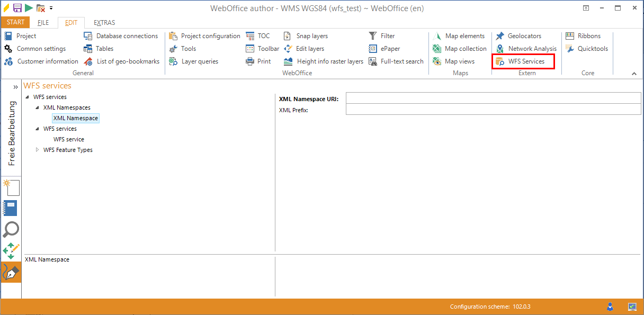
Task: Switch to the EXTRAS tab
Action: click(x=104, y=22)
